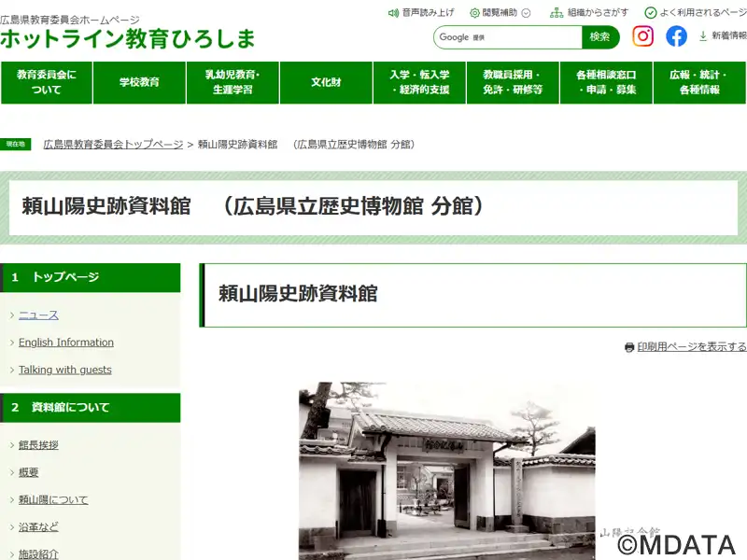Image resolution: width=747 pixels, height=560 pixels.
Task: Click the 新着情報 text link
Action: click(729, 36)
